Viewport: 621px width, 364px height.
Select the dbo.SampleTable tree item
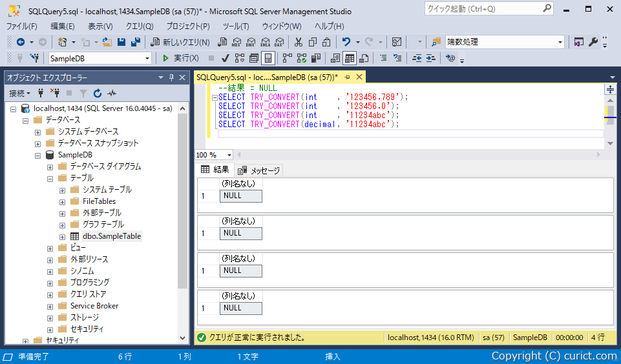112,236
